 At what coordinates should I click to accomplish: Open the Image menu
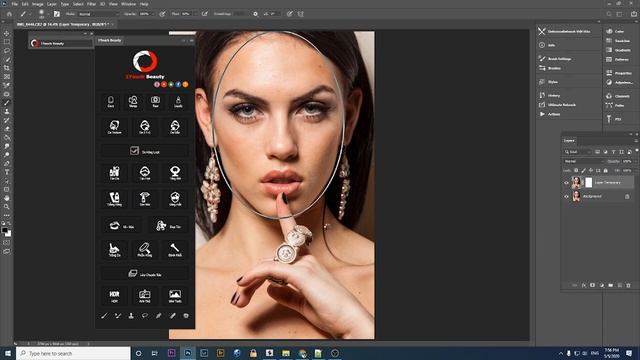38,4
